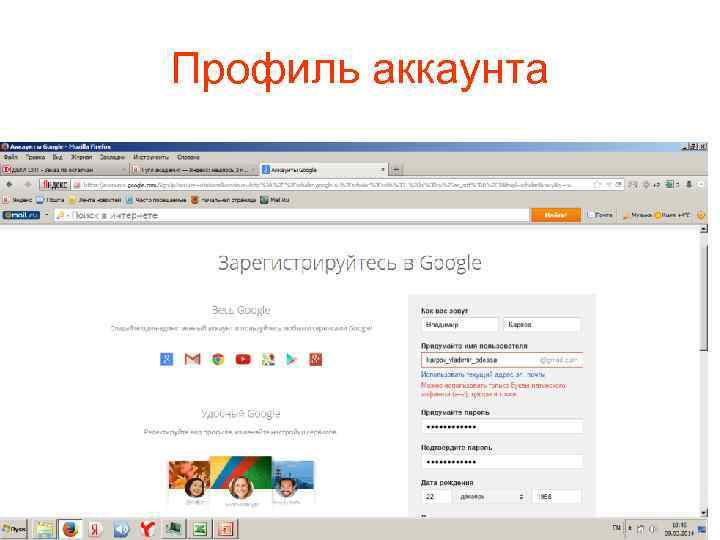Click the page scrollbar up arrow
The image size is (720, 540).
point(703,229)
